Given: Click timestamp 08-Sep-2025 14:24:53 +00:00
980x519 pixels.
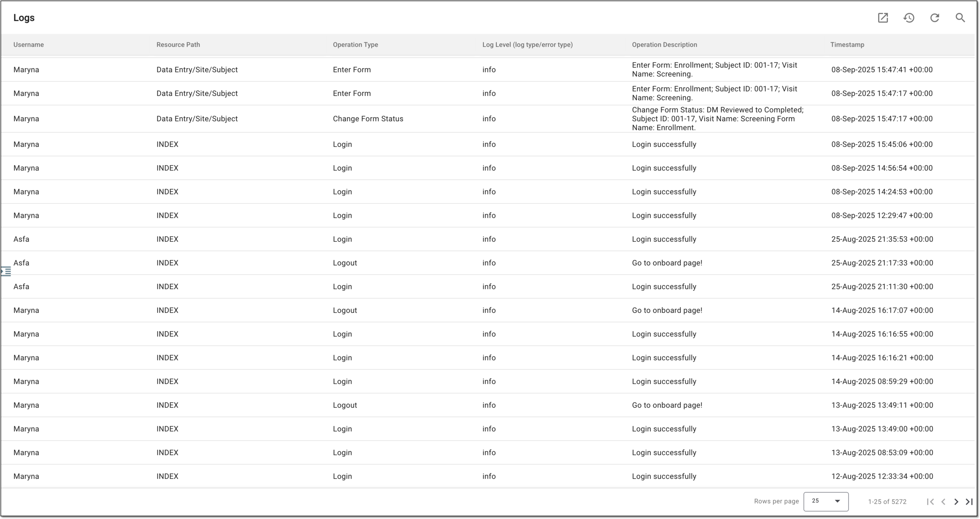Looking at the screenshot, I should point(882,192).
